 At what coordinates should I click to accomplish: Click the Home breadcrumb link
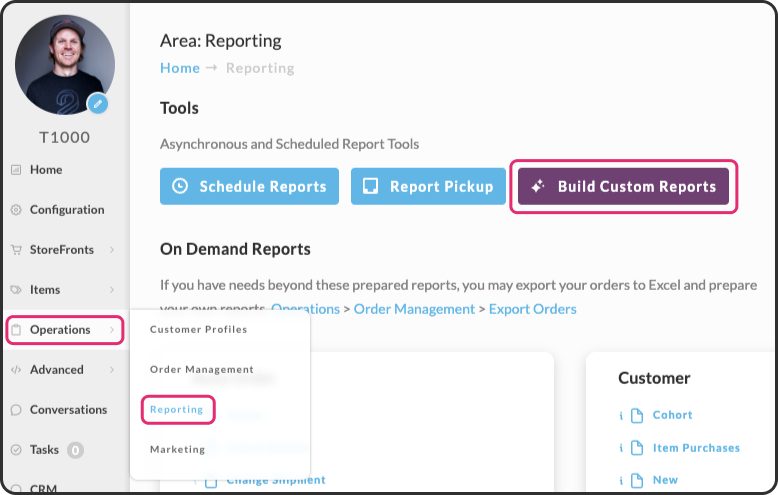[x=180, y=68]
